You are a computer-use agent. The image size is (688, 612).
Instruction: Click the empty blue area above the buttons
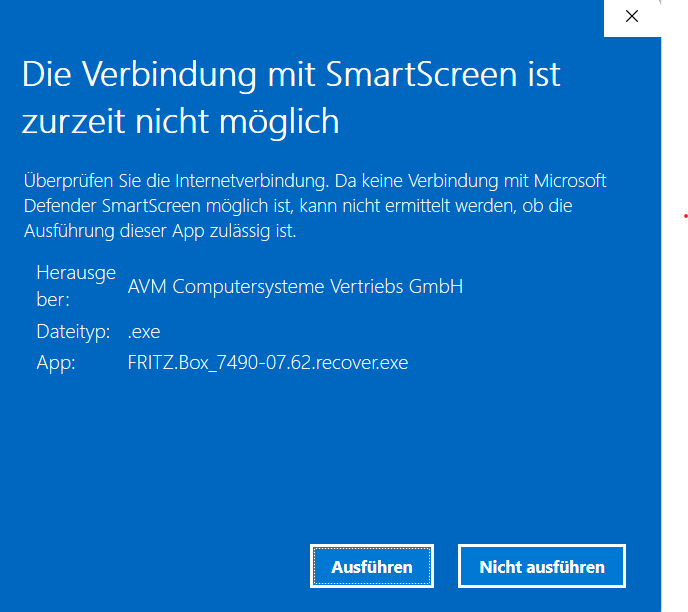329,461
